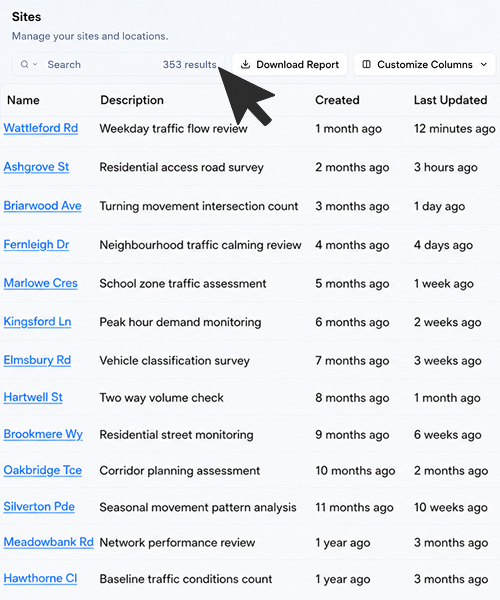Click the Sites page heading
The height and width of the screenshot is (600, 500).
(x=26, y=17)
